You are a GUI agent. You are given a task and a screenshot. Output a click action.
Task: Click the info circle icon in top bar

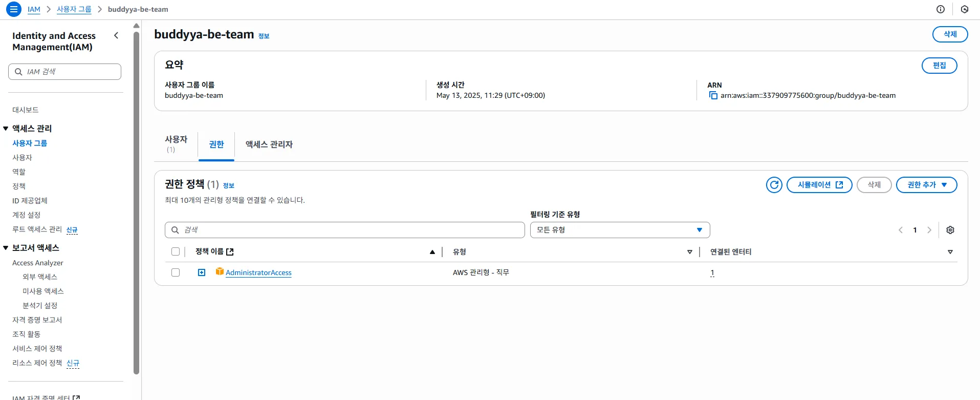click(x=941, y=9)
